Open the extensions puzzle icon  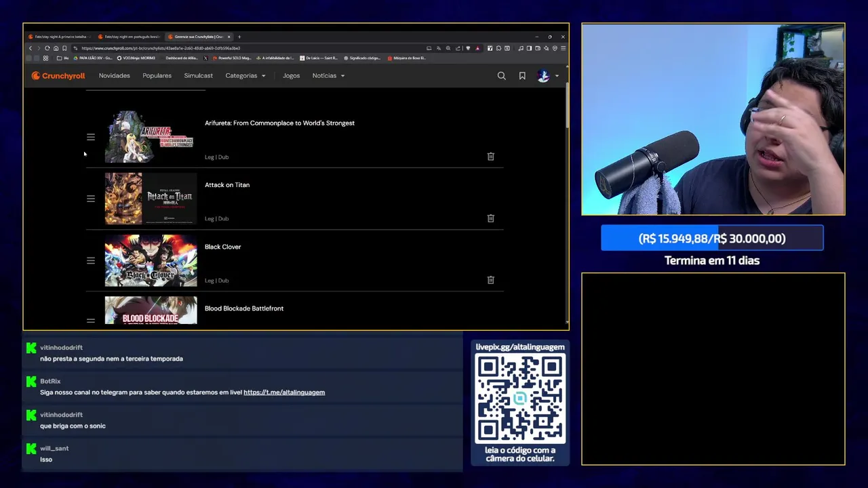click(x=498, y=48)
